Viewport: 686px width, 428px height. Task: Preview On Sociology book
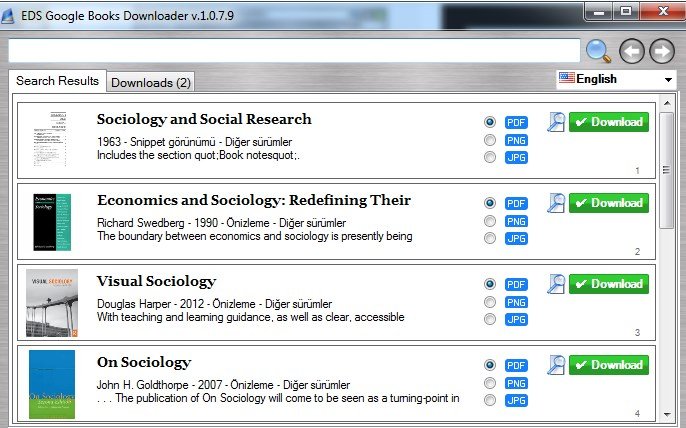pos(556,365)
